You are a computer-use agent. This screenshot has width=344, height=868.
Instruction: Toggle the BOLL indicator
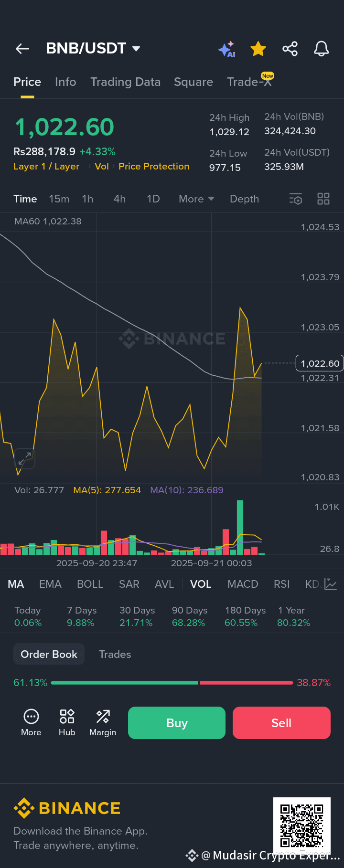click(90, 584)
